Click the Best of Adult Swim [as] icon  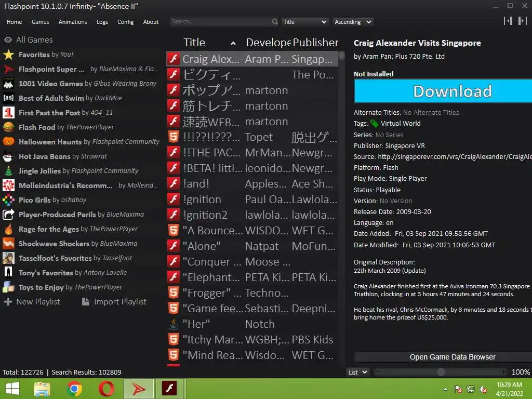(8, 98)
